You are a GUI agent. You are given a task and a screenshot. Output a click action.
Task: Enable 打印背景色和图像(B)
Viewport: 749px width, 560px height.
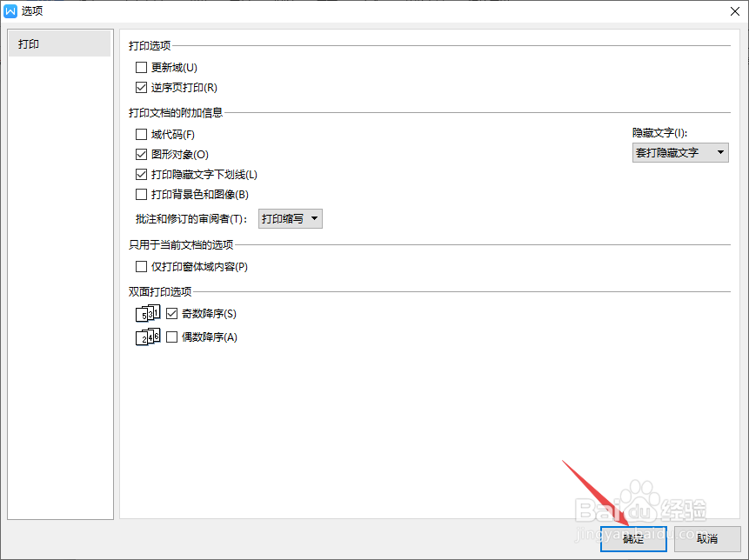point(141,194)
